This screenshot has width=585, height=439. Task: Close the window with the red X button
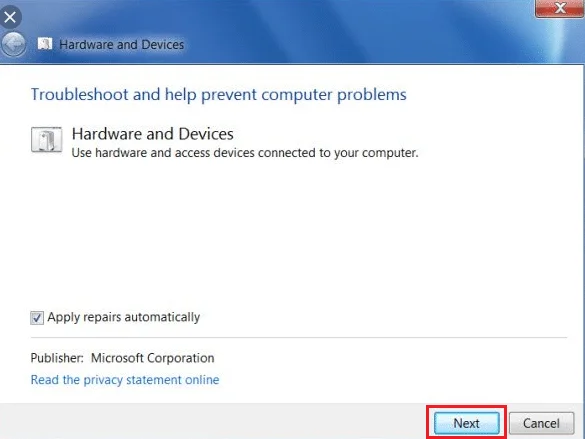[560, 8]
